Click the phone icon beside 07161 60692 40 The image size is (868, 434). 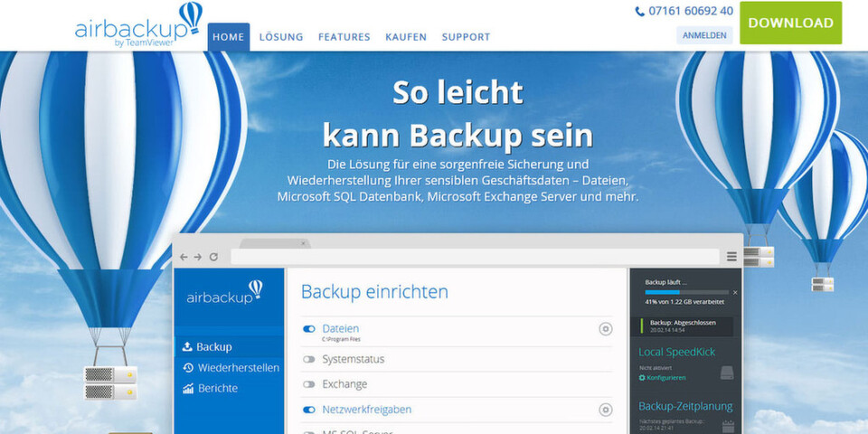[640, 12]
